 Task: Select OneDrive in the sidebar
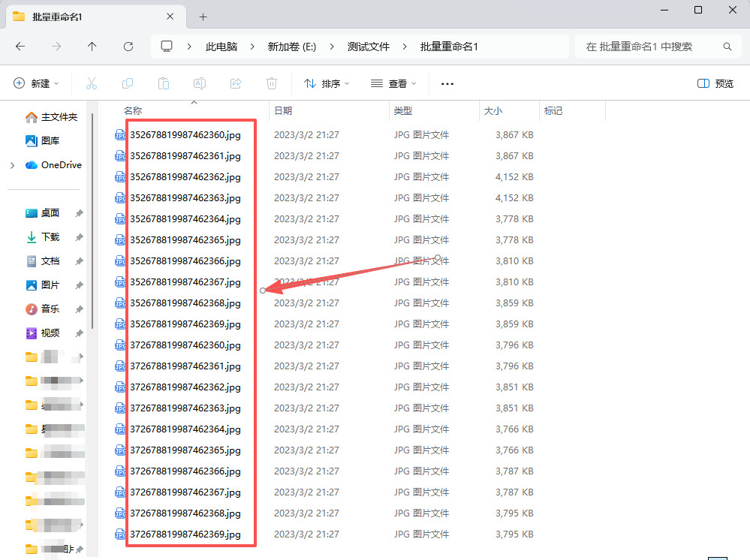pyautogui.click(x=53, y=165)
